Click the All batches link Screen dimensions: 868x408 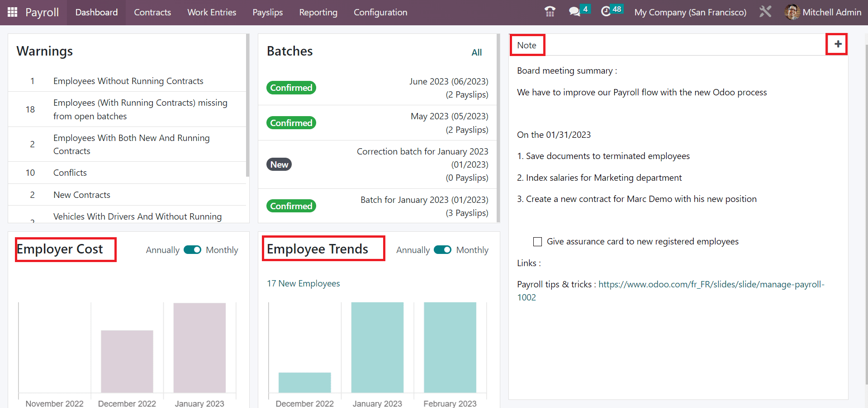tap(476, 52)
